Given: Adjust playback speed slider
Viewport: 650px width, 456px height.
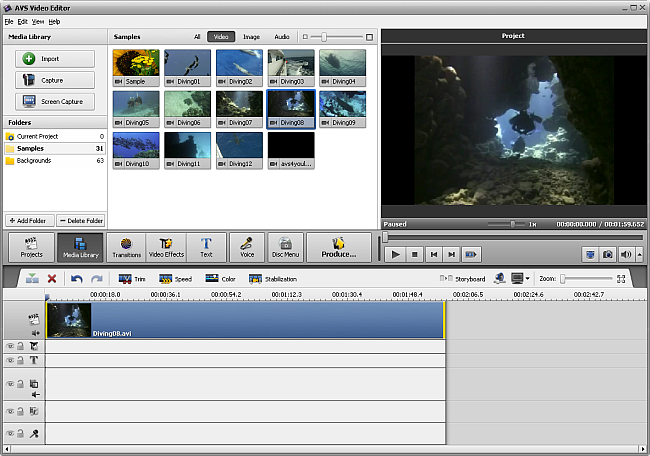Looking at the screenshot, I should (513, 224).
